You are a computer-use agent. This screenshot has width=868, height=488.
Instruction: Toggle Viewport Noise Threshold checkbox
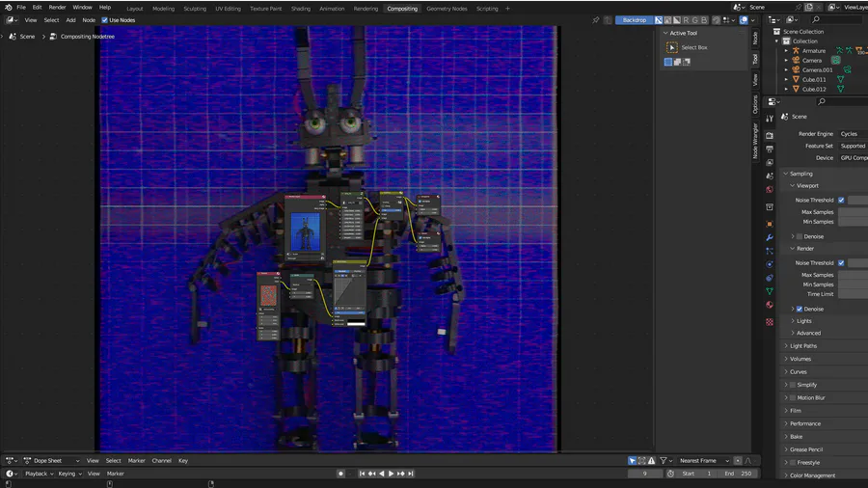click(x=841, y=201)
